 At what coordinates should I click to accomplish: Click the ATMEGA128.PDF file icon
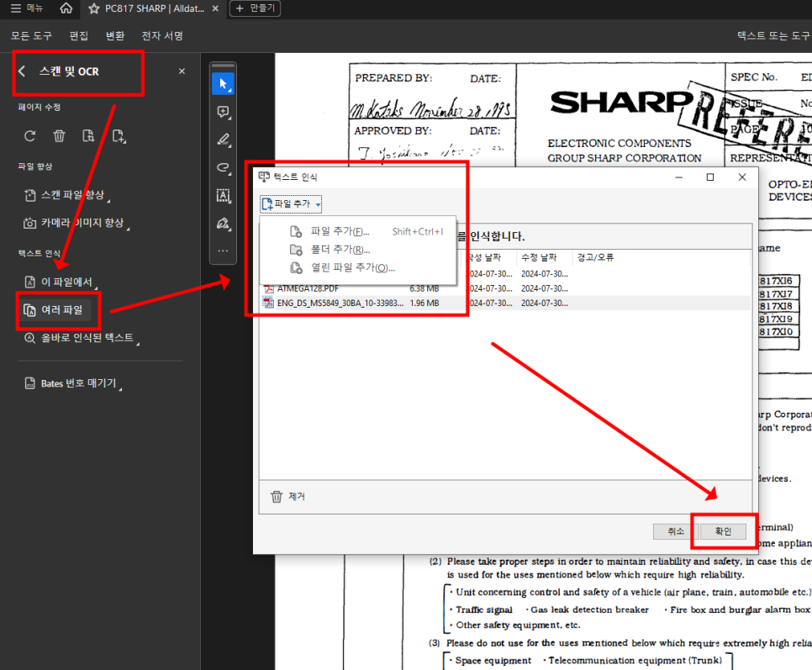coord(268,288)
